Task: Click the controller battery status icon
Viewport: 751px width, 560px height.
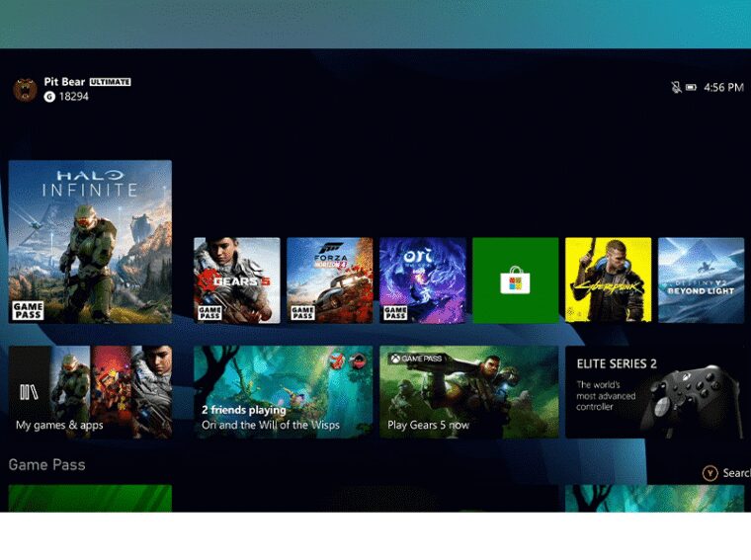Action: point(691,87)
